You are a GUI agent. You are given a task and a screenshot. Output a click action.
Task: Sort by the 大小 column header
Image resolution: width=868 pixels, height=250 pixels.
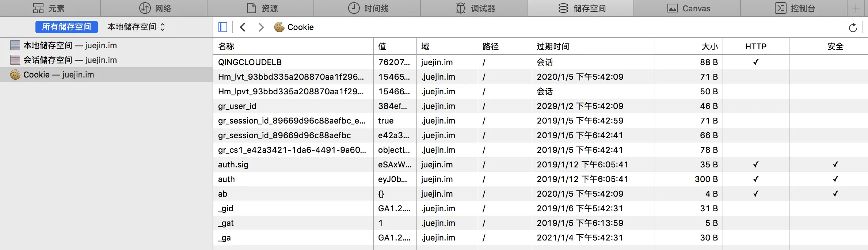689,46
